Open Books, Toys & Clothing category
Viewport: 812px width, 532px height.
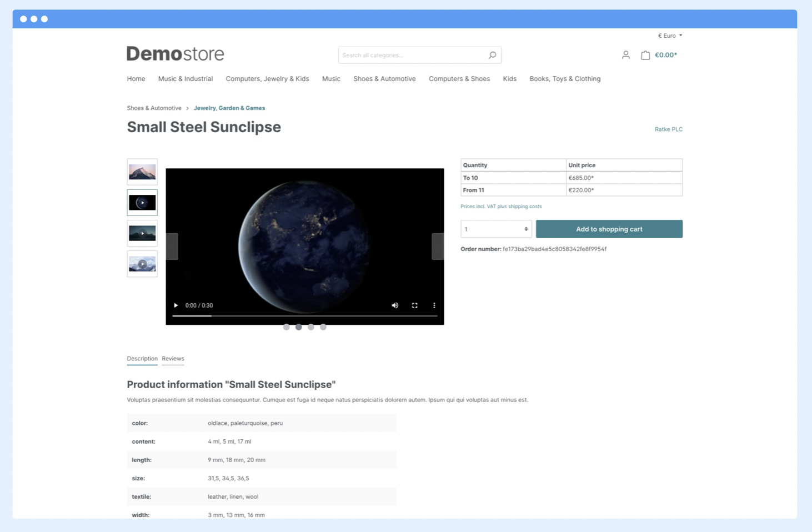565,79
